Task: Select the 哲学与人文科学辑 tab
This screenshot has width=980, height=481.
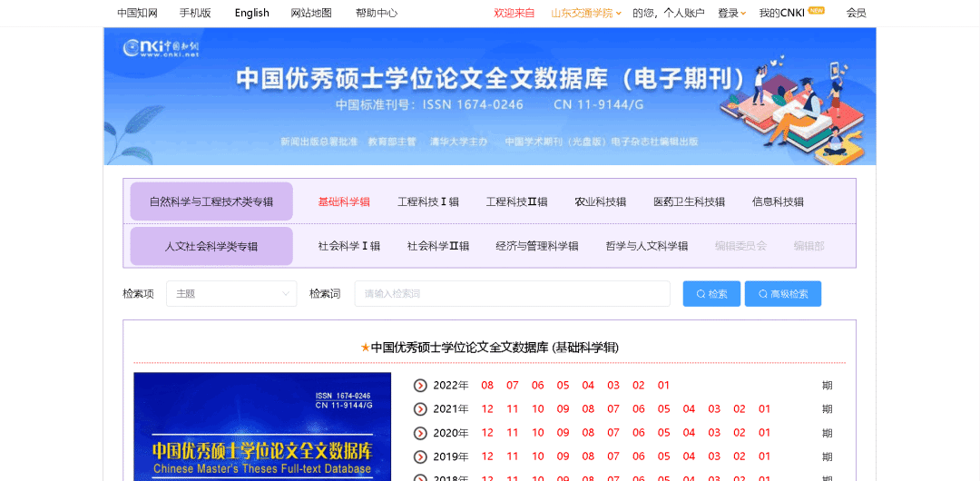Action: click(x=647, y=246)
